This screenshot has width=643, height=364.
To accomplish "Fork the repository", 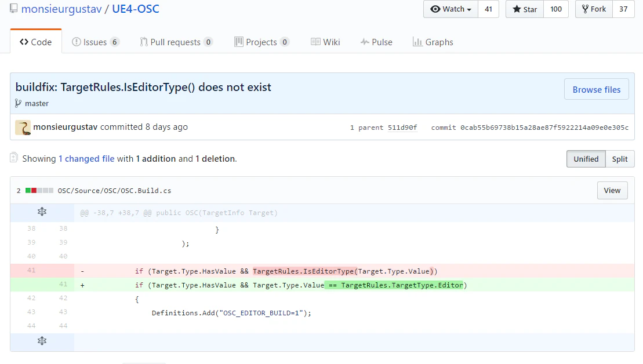I will (x=594, y=9).
